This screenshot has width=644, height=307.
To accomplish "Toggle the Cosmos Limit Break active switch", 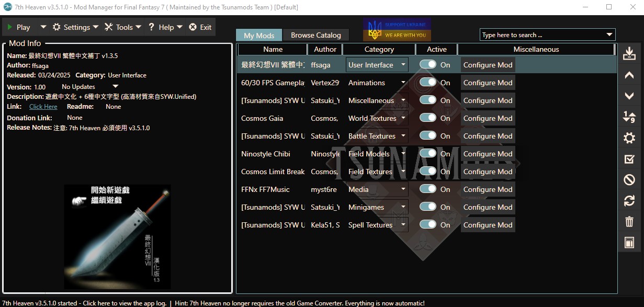I will 428,172.
